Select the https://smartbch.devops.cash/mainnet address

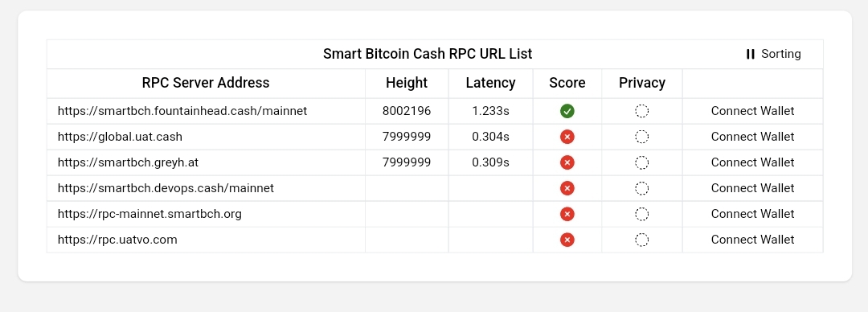coord(166,188)
